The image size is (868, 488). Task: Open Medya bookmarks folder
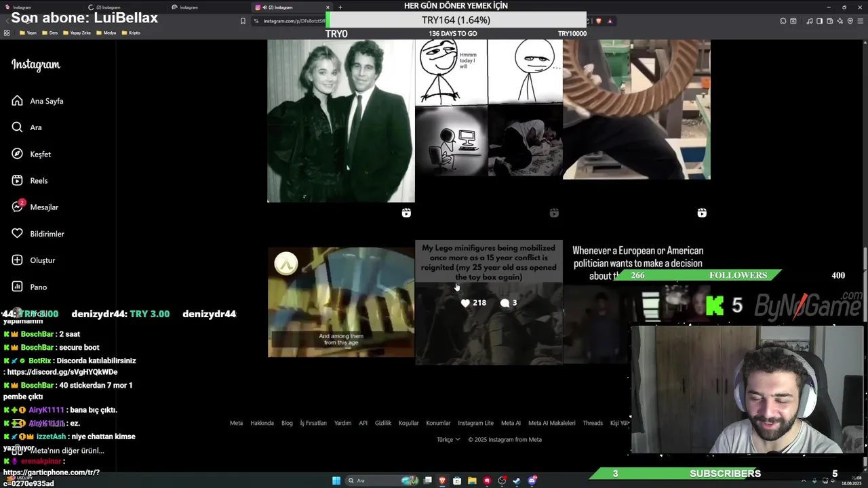click(106, 33)
